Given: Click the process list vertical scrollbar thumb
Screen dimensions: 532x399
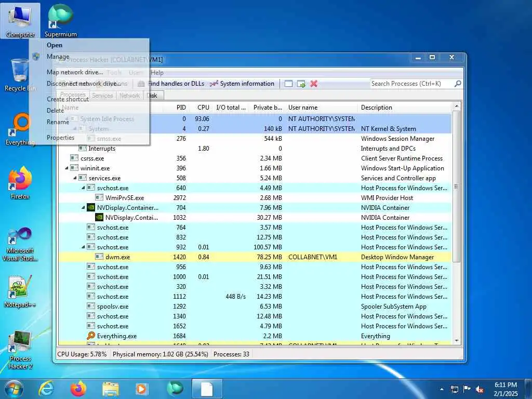Looking at the screenshot, I should coord(457,187).
